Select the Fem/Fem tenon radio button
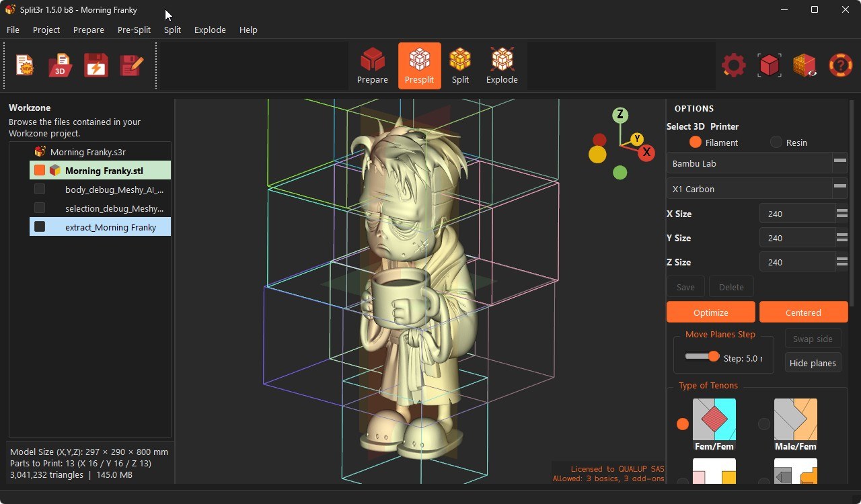The image size is (861, 504). point(683,424)
